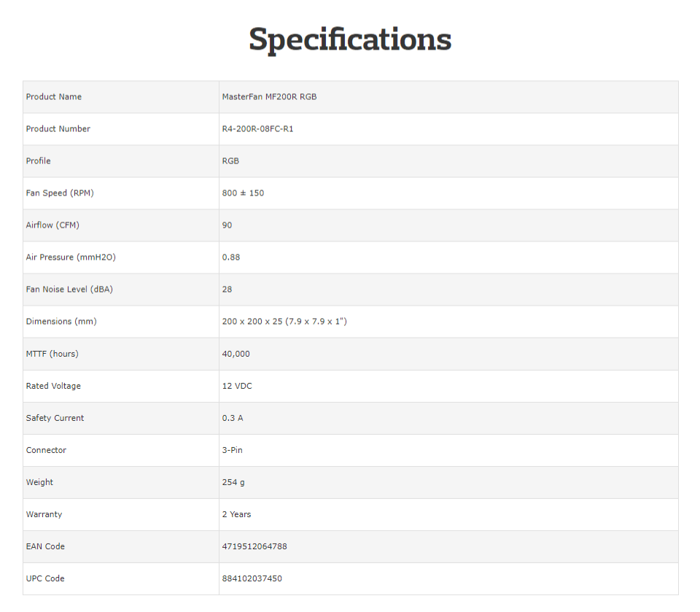Click the Safety Current label
Viewport: 700px width, 612px height.
55,418
